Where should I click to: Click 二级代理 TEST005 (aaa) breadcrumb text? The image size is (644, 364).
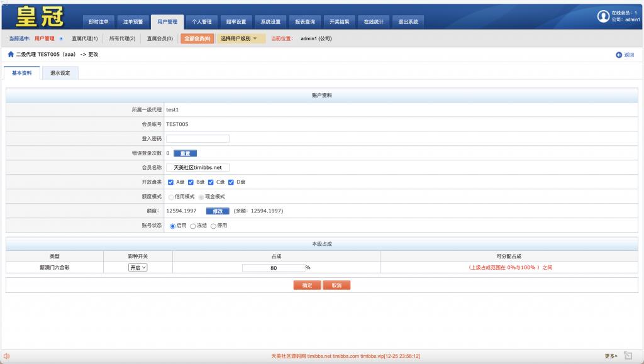45,54
